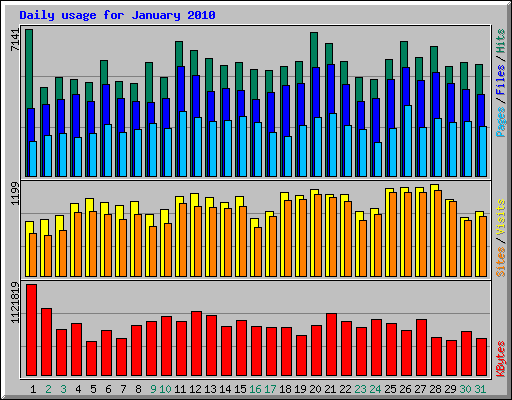The width and height of the screenshot is (512, 400).
Task: Click day label 5
Action: [93, 389]
